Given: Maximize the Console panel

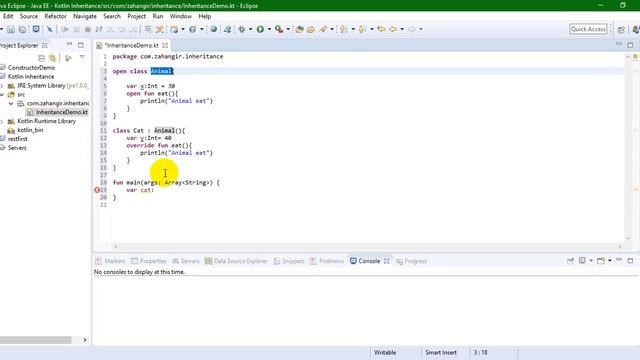Looking at the screenshot, I should coord(630,260).
